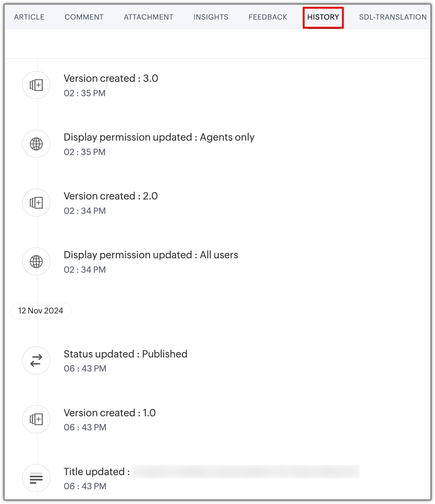The image size is (435, 504).
Task: Click the highlighted HISTORY tab
Action: point(323,17)
